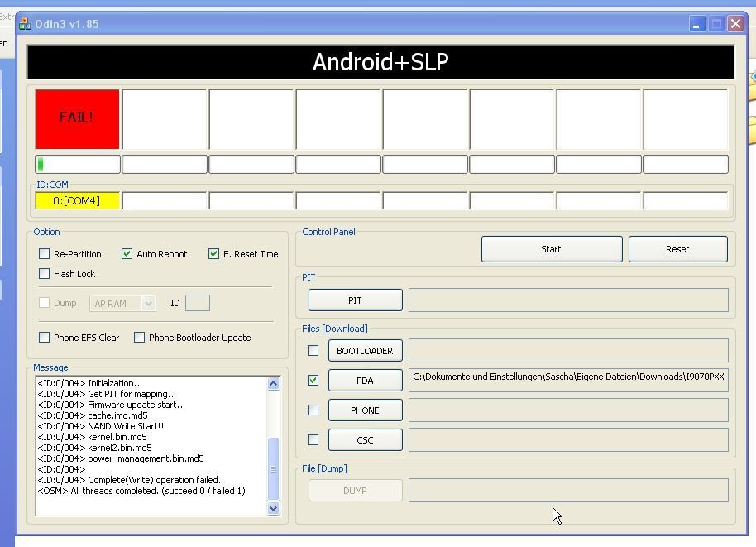Click the Reset button
Image resolution: width=756 pixels, height=547 pixels.
[678, 249]
